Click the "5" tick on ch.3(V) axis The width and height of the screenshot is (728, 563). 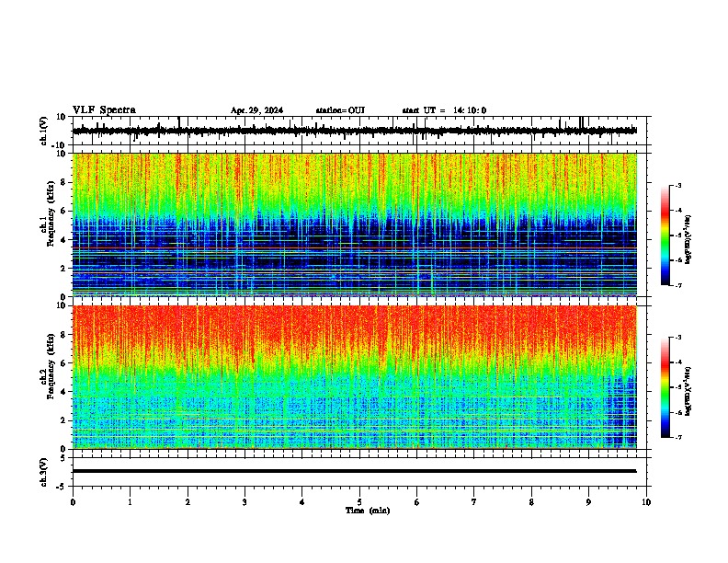click(64, 457)
